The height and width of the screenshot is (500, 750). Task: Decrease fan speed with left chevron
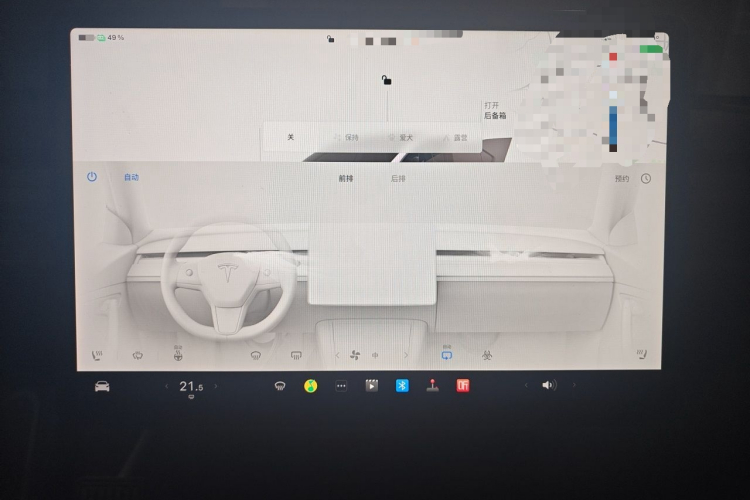[x=337, y=356]
